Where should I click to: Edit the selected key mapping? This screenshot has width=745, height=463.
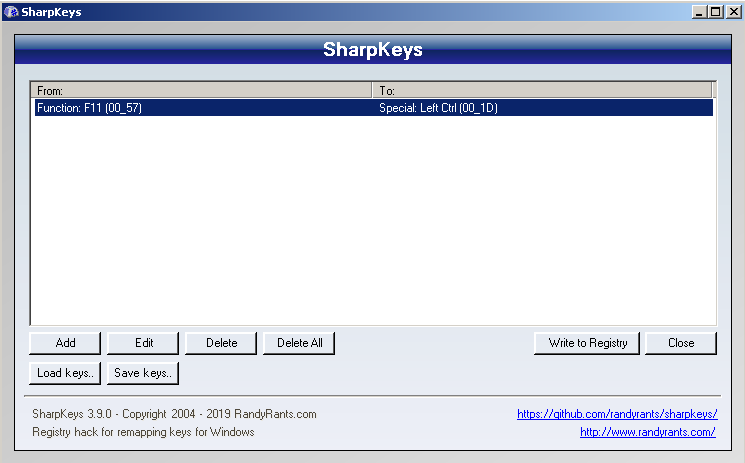(143, 343)
